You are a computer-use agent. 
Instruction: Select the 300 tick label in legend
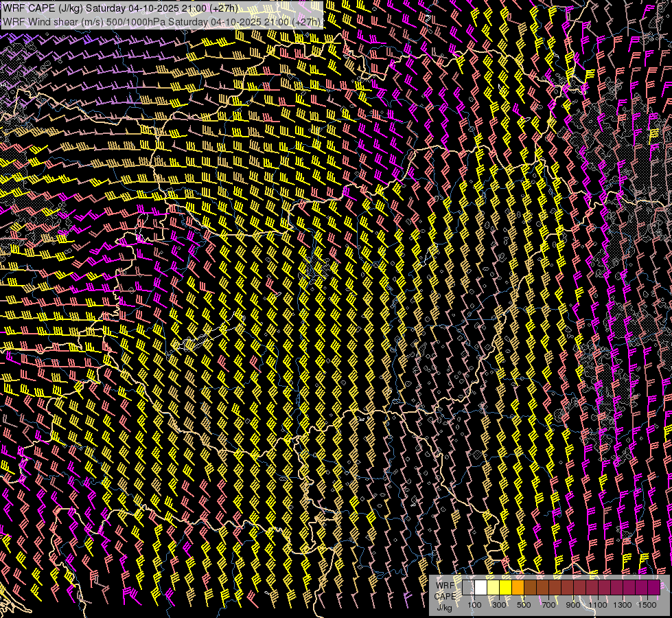tap(499, 605)
